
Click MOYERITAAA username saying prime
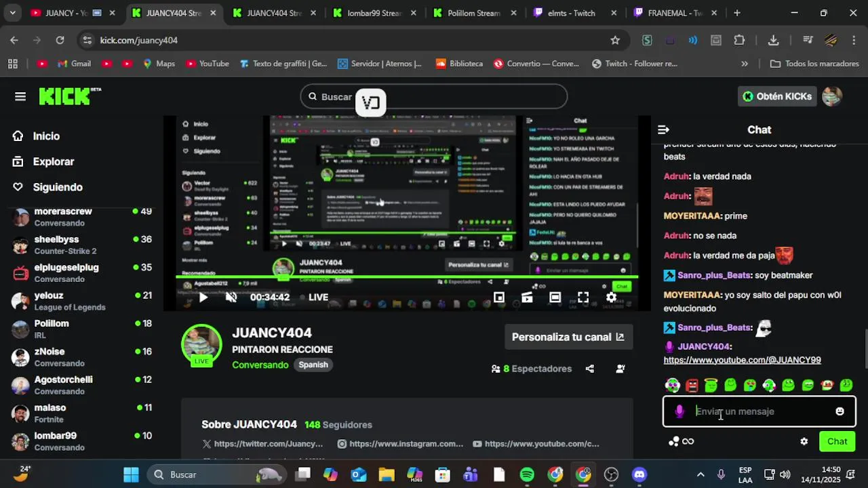point(692,216)
